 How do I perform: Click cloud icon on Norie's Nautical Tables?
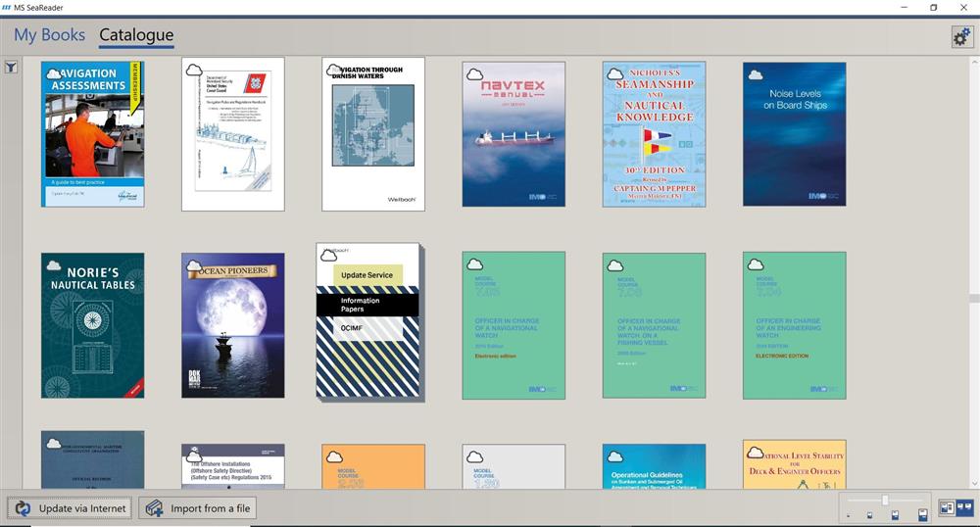pos(54,265)
